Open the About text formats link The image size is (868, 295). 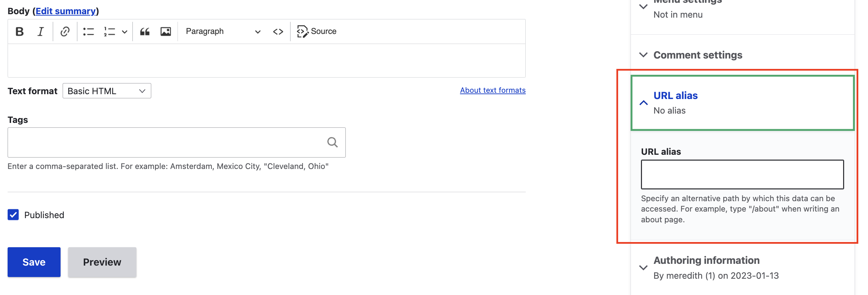(x=493, y=90)
